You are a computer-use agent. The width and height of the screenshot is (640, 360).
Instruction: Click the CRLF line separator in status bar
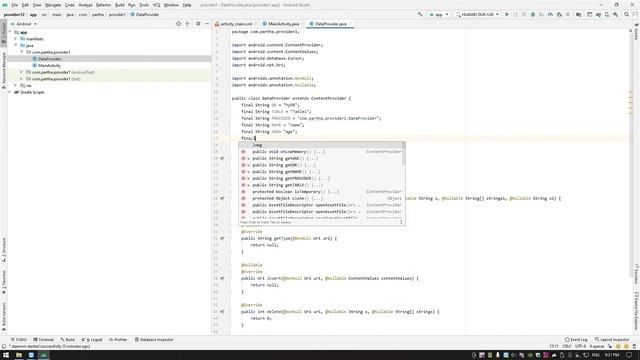[x=567, y=346]
